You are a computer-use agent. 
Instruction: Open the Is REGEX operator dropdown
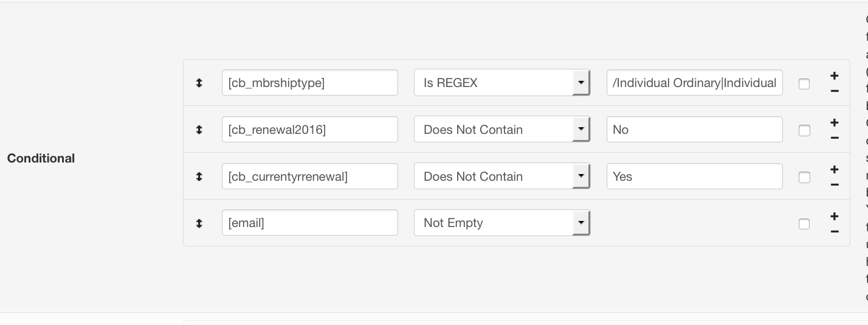click(502, 83)
